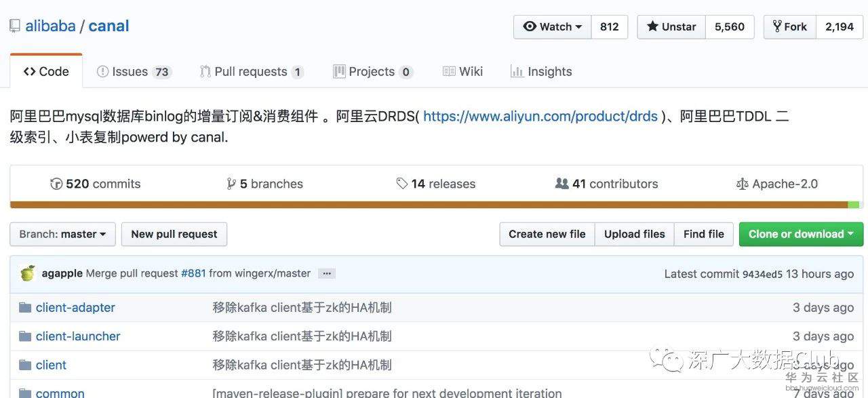Click the repository language color bar
The image size is (868, 398).
(x=434, y=205)
